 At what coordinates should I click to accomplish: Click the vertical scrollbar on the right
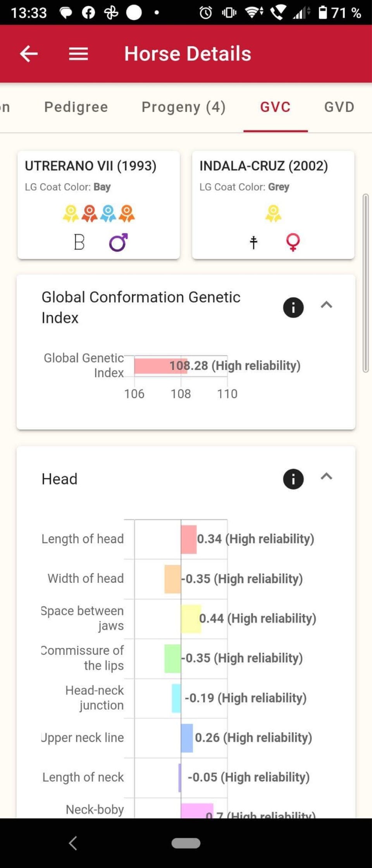coord(365,283)
